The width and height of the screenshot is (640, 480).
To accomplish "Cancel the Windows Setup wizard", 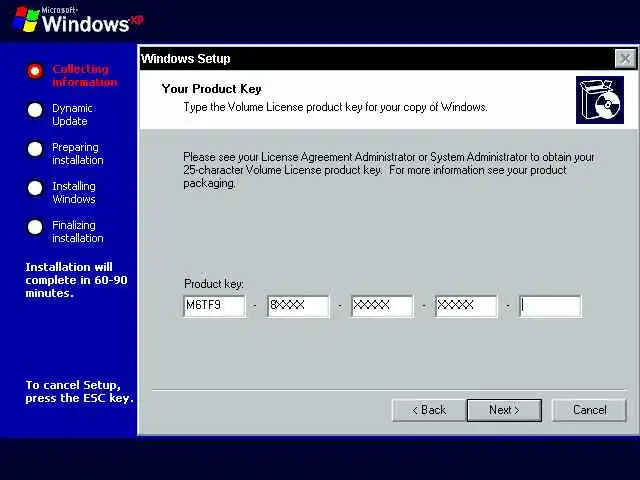I will tap(589, 410).
